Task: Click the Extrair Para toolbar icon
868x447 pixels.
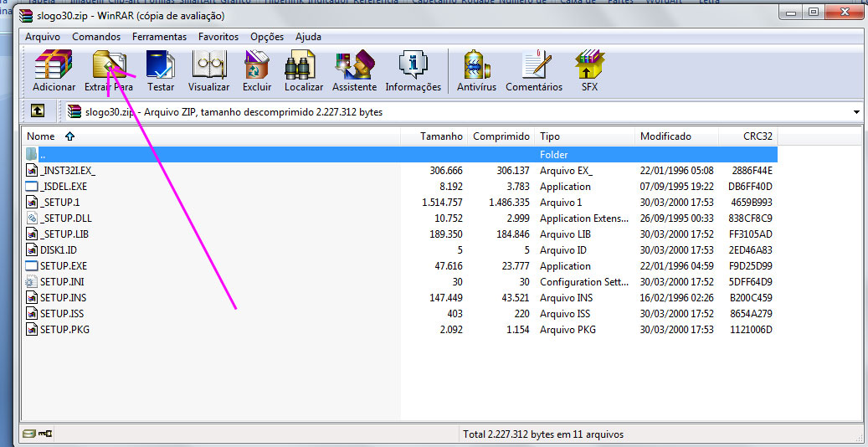Action: click(x=109, y=64)
